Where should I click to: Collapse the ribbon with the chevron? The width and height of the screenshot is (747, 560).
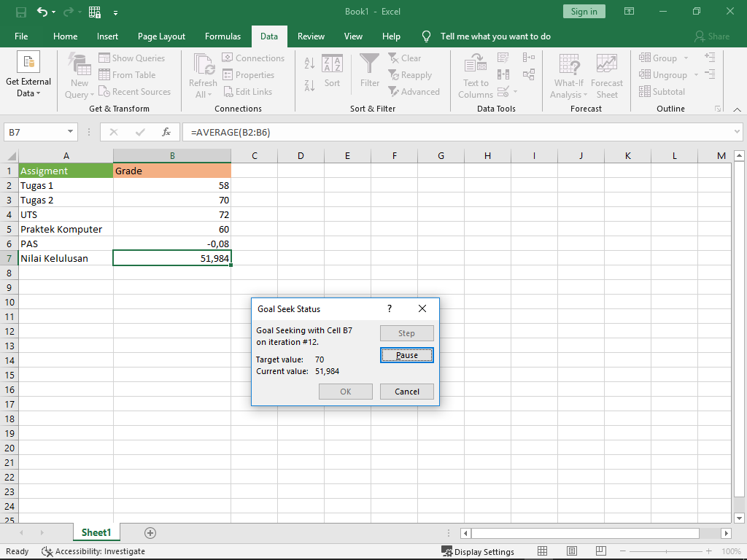(737, 109)
